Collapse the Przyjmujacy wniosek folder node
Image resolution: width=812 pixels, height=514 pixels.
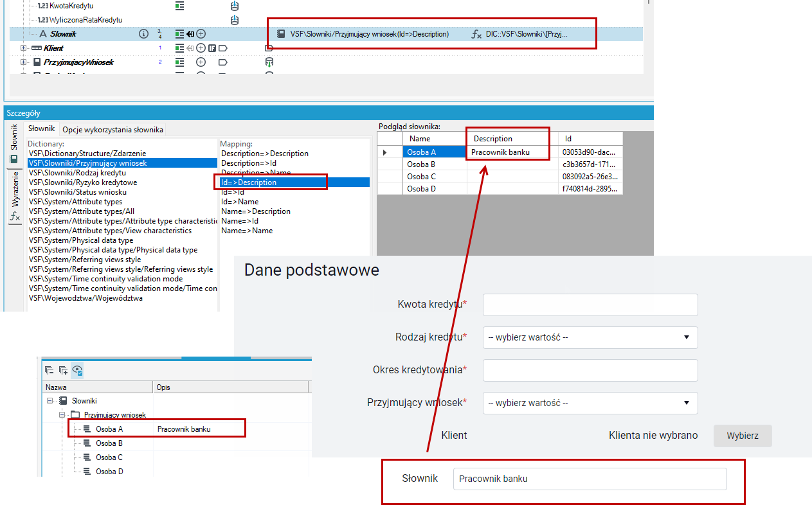coord(62,415)
